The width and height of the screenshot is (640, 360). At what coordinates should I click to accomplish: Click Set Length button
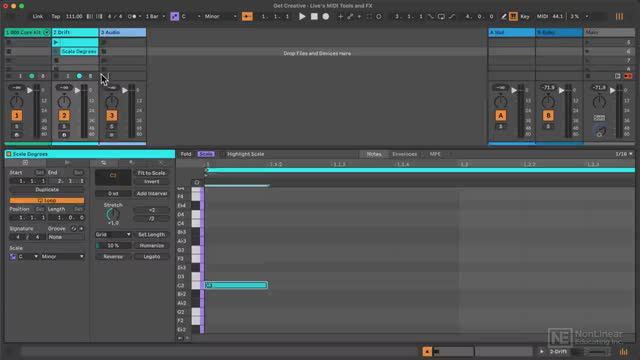[151, 235]
